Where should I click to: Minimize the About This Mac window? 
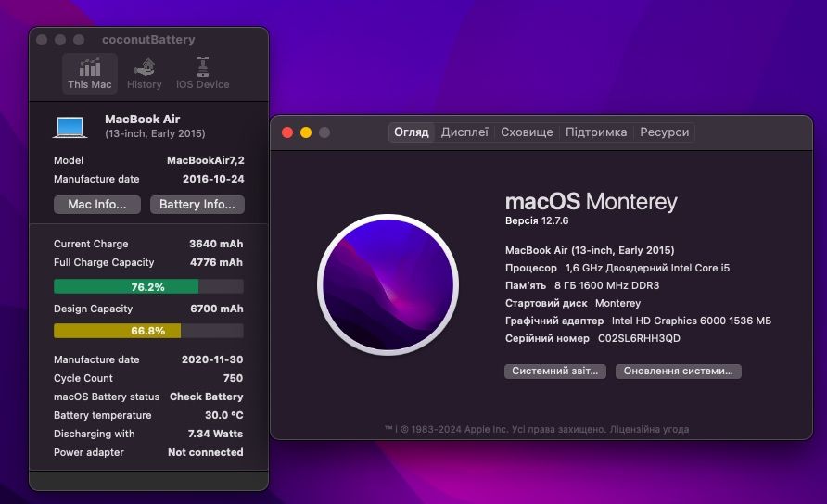tap(306, 132)
